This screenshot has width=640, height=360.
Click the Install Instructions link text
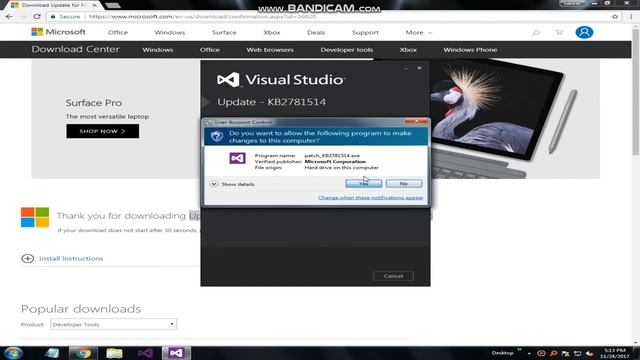[x=71, y=258]
